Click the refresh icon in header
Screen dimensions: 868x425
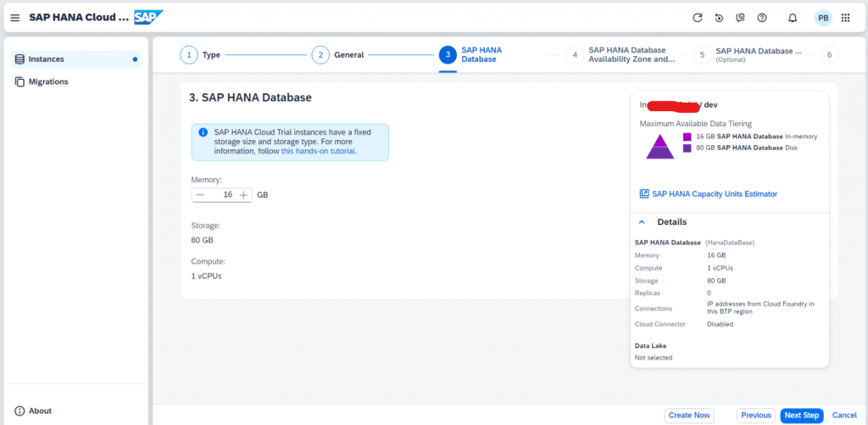(x=698, y=18)
